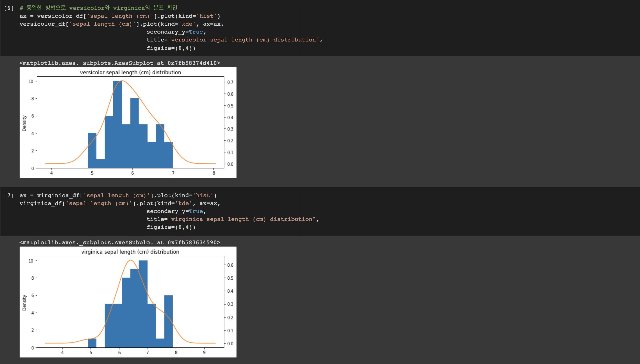Click the [6] cell run indicator

9,8
